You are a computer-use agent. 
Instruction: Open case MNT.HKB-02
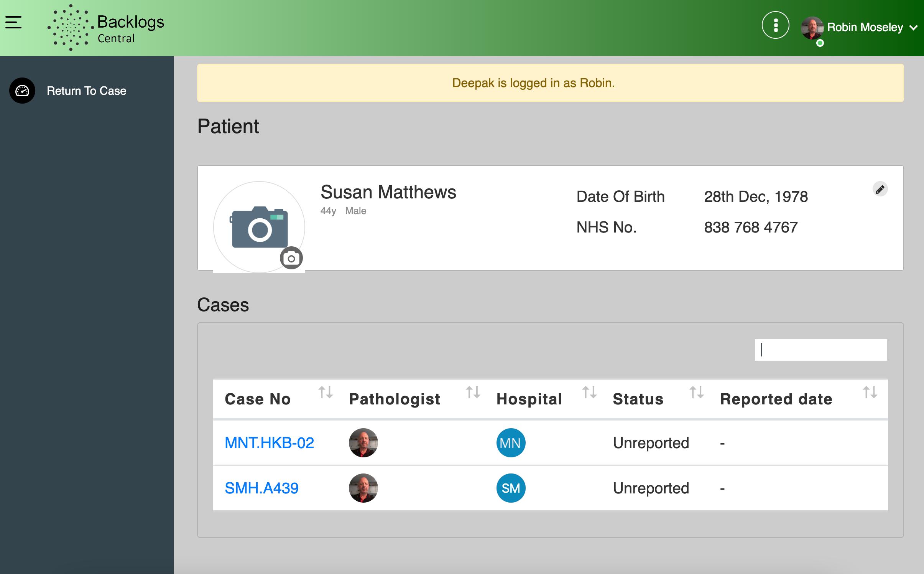[x=269, y=443]
